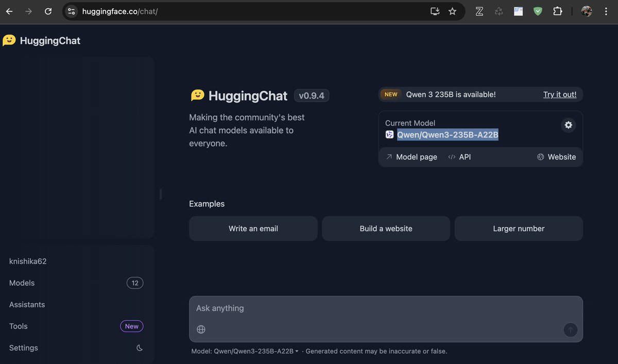Click the browser back arrow

click(9, 11)
